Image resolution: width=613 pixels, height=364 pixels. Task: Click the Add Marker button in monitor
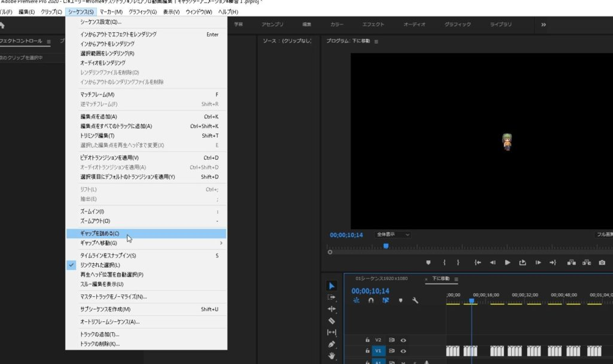tap(428, 263)
